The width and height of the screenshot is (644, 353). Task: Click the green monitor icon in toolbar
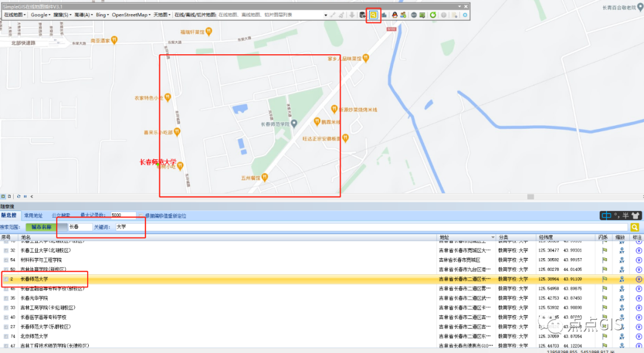[x=422, y=15]
